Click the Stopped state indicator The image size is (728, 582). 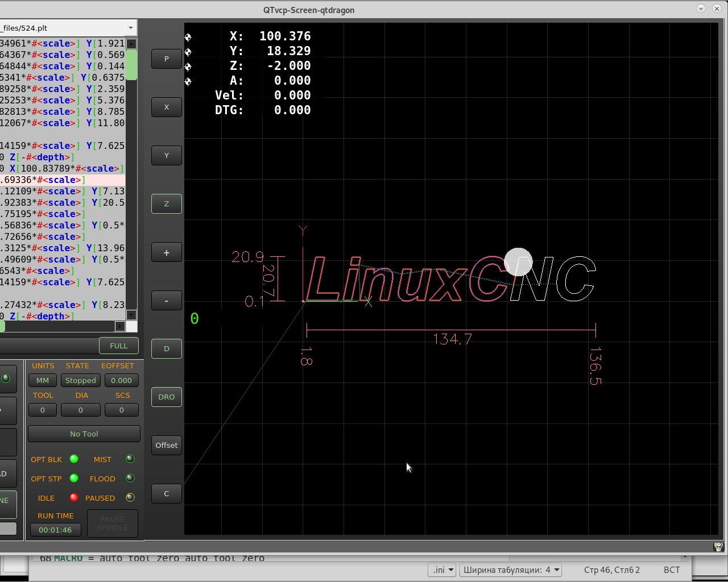pyautogui.click(x=81, y=380)
